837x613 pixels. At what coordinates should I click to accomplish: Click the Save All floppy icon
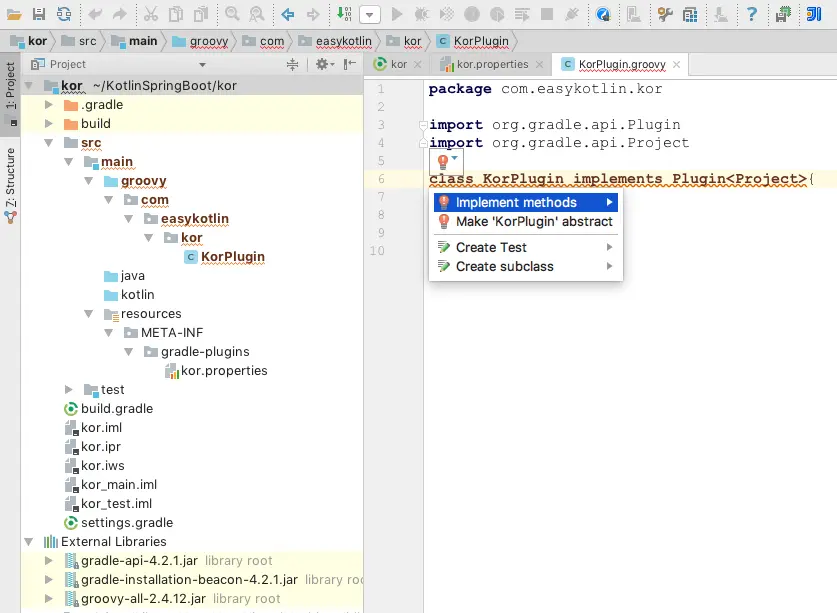[39, 14]
